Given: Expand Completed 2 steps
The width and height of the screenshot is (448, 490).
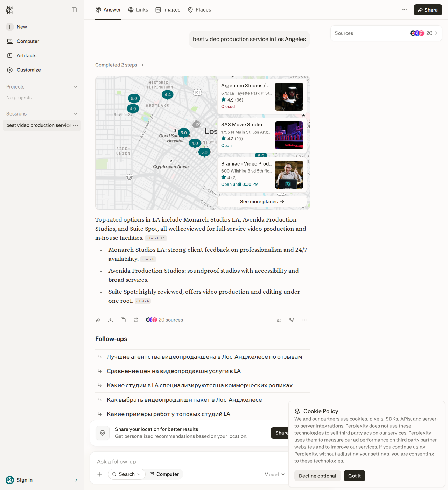Looking at the screenshot, I should (x=120, y=65).
